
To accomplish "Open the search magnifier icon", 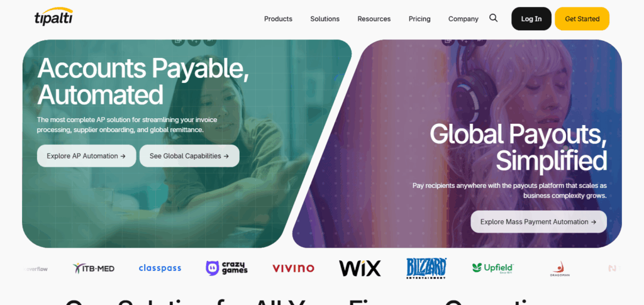I will click(x=493, y=18).
